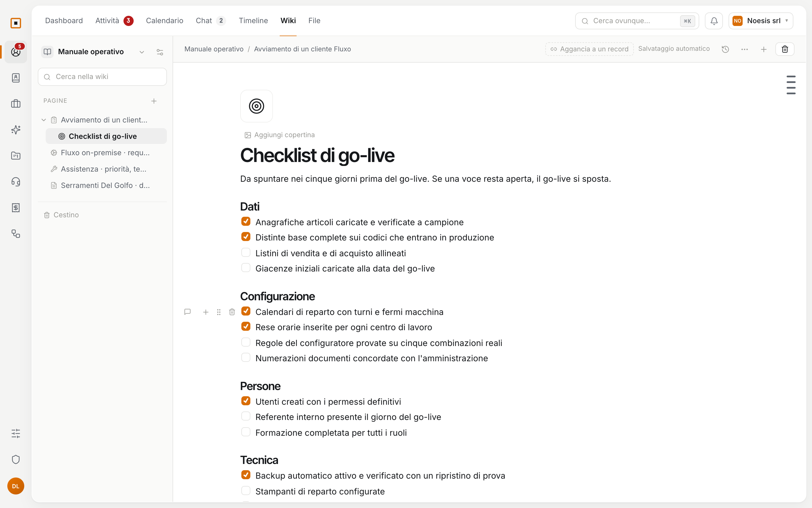Open the headset support icon in sidebar
This screenshot has width=812, height=508.
[x=16, y=182]
